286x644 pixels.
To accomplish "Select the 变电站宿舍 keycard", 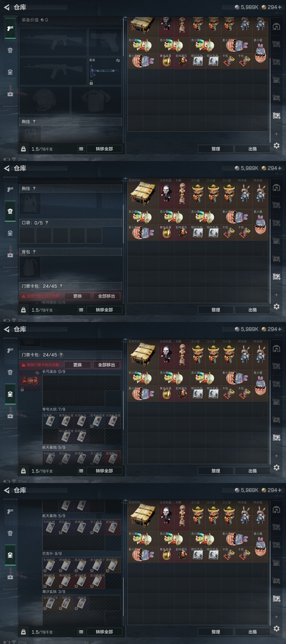I will click(97, 420).
